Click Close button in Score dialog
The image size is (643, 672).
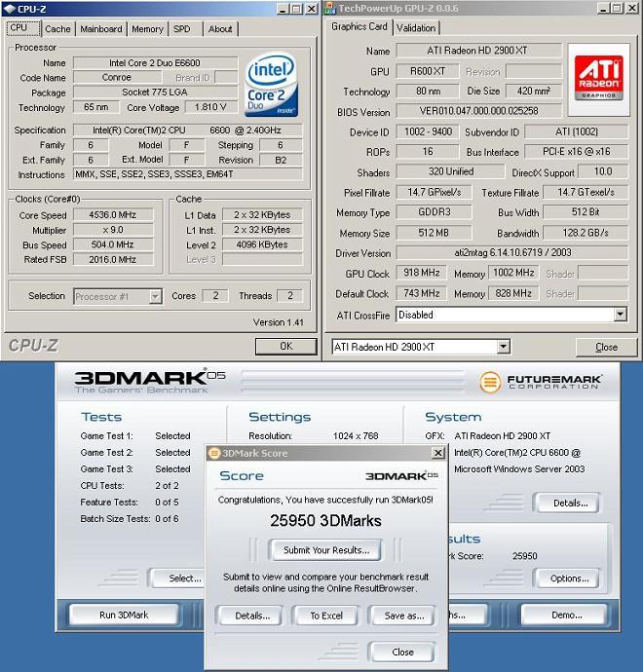pos(402,652)
